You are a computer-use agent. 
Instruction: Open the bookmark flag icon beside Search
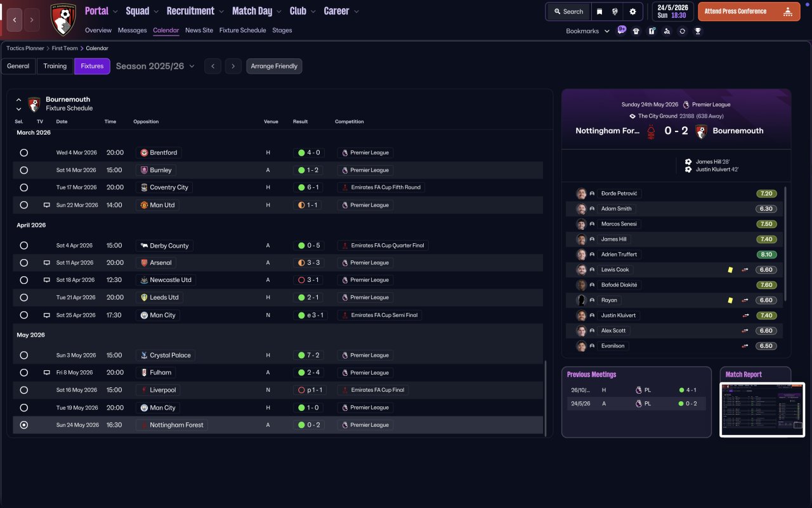tap(599, 11)
